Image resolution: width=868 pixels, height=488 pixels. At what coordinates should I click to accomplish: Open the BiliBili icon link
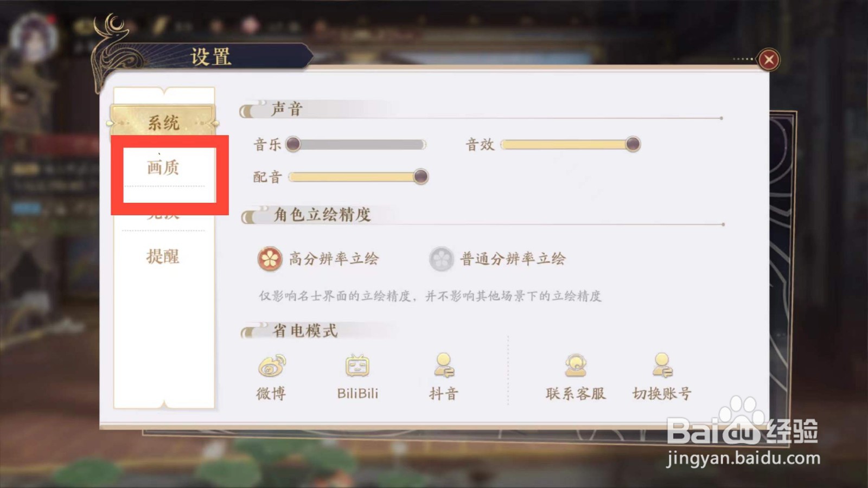358,366
